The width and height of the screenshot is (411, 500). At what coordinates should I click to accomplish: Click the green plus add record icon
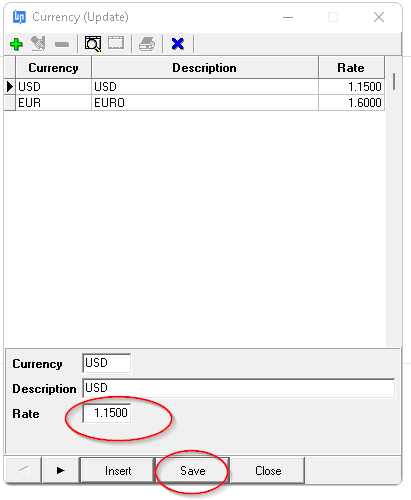click(16, 44)
